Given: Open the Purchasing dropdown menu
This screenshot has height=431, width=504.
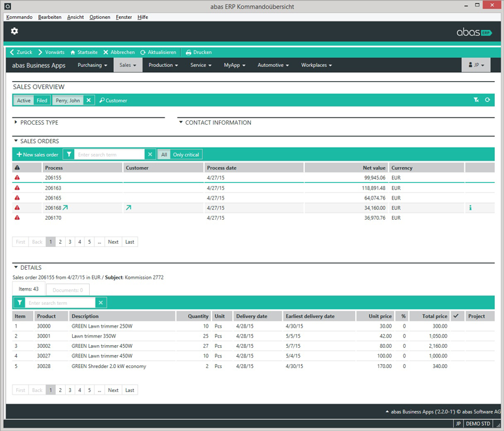Looking at the screenshot, I should (92, 65).
